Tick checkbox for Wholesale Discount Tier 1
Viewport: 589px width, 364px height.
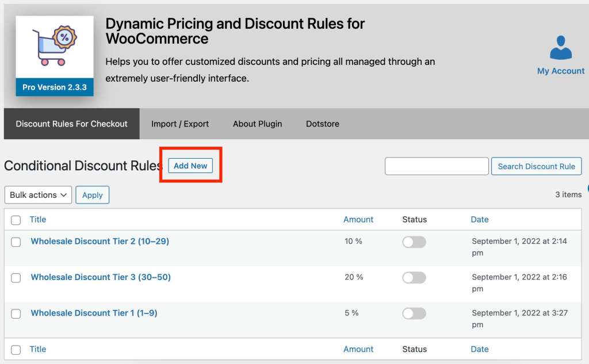coord(16,313)
